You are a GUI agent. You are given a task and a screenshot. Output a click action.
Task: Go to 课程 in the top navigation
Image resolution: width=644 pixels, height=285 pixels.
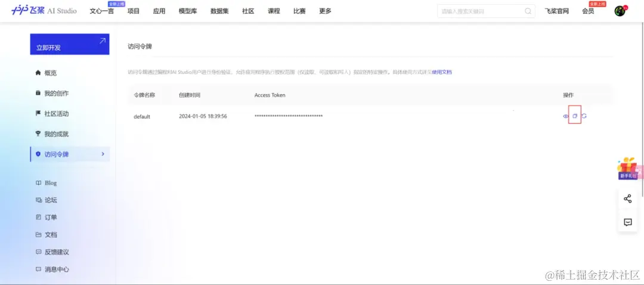[274, 11]
